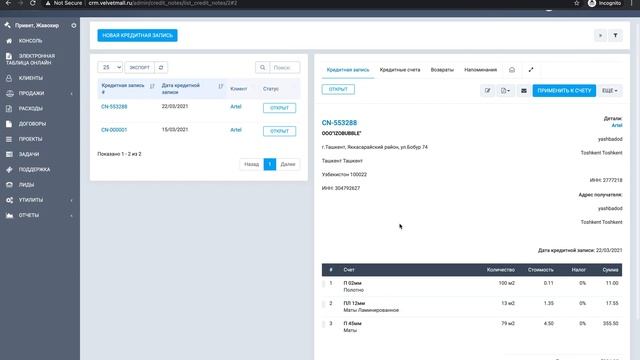The image size is (640, 360).
Task: Open the Утилиты utilities icon
Action: click(x=9, y=200)
